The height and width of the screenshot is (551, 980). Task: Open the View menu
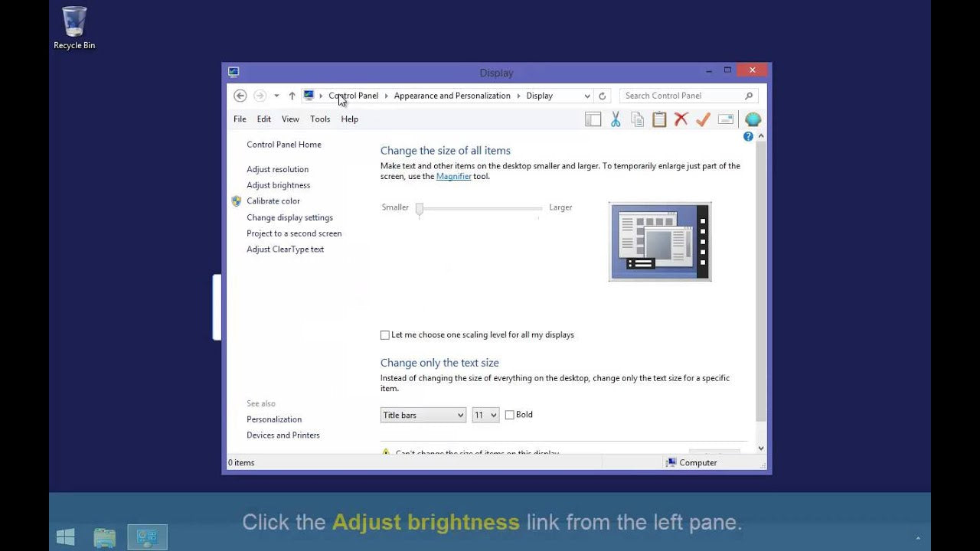[290, 119]
